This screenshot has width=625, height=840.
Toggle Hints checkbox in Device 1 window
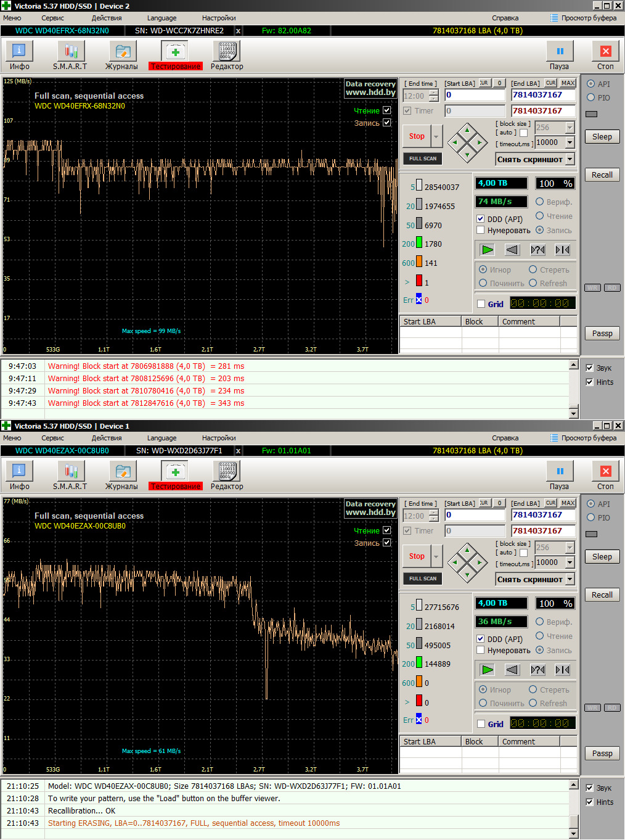coord(589,802)
